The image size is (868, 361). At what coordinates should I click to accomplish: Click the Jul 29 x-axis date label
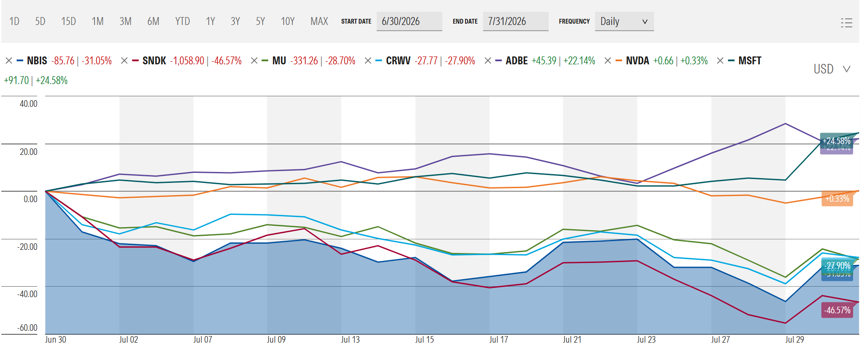tap(794, 340)
